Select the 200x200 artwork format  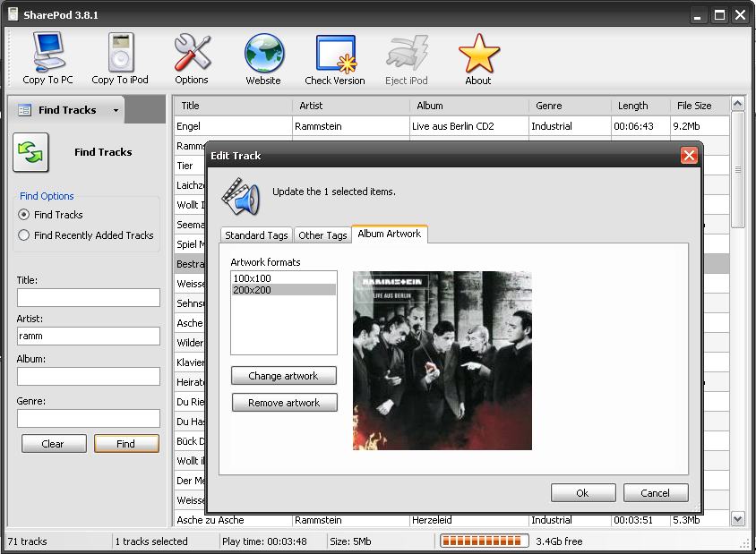point(283,290)
